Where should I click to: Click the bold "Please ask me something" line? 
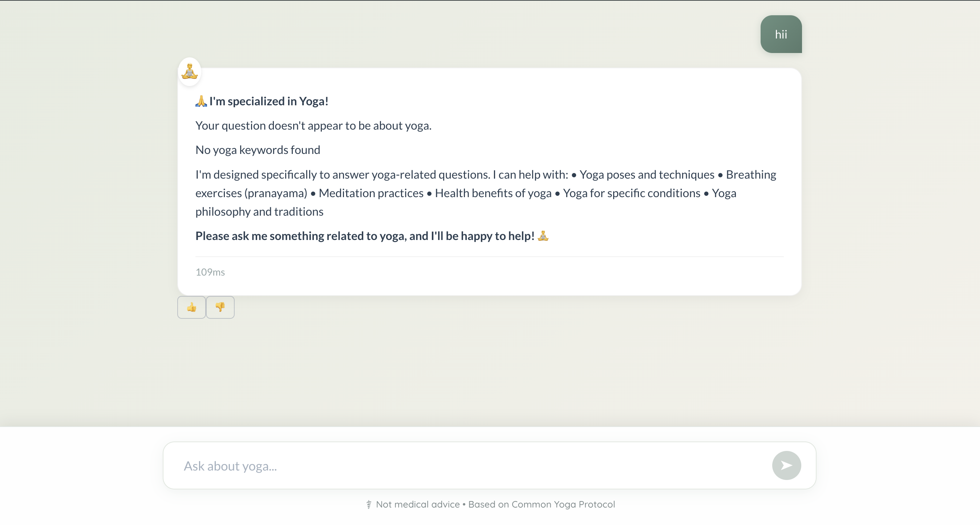point(364,236)
